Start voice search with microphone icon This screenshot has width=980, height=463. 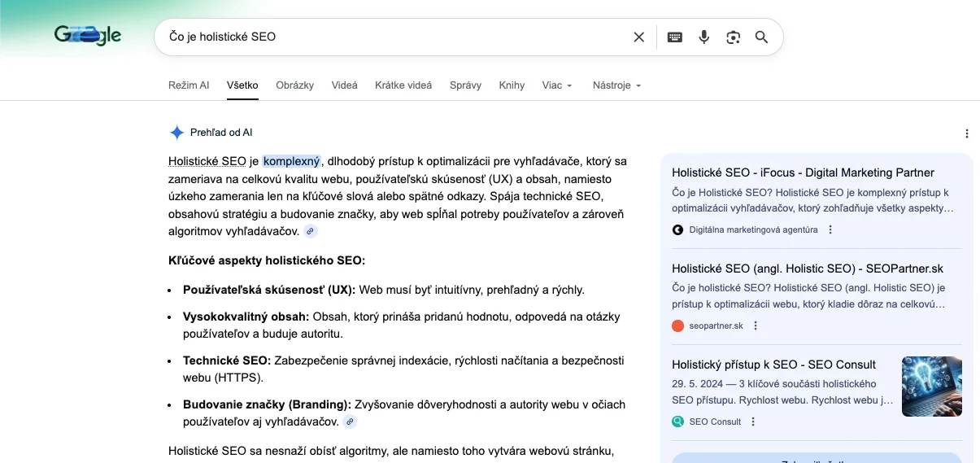[704, 37]
